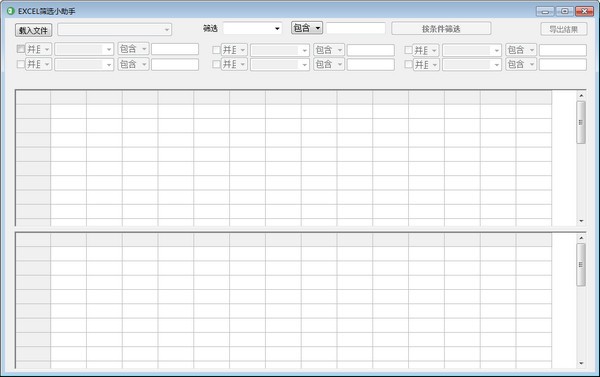
Task: Click the upper grid's vertical scrollbar thumb
Action: coord(581,122)
